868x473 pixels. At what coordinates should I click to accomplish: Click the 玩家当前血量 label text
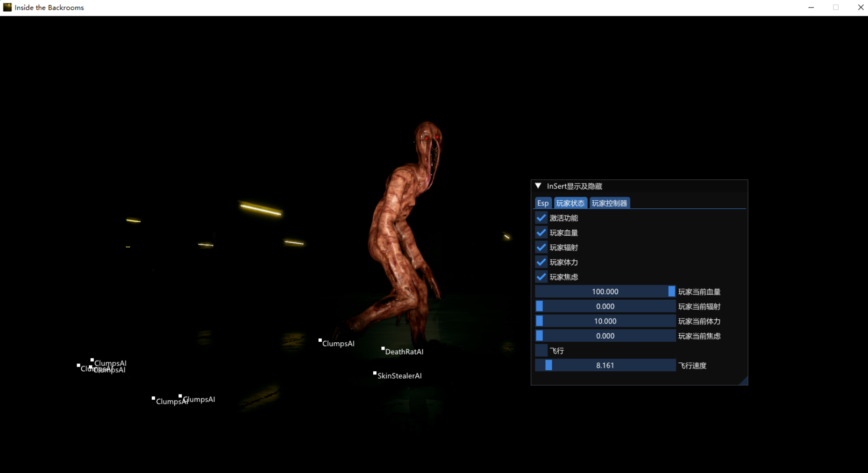699,292
